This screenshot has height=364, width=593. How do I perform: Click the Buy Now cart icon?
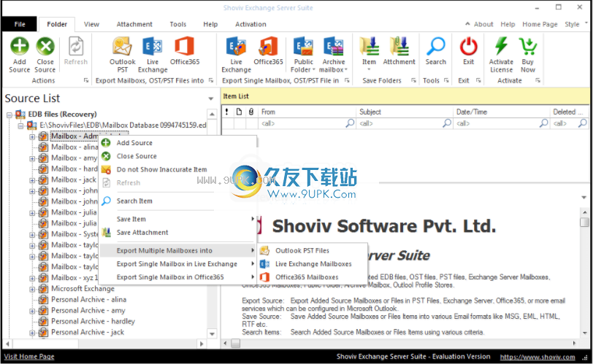point(527,47)
